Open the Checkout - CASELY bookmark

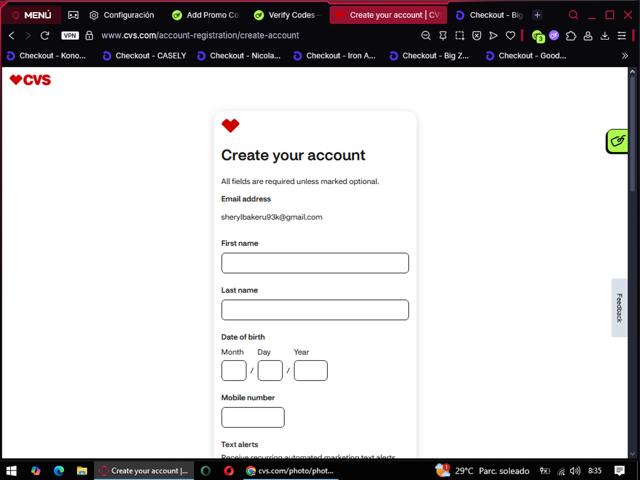145,56
